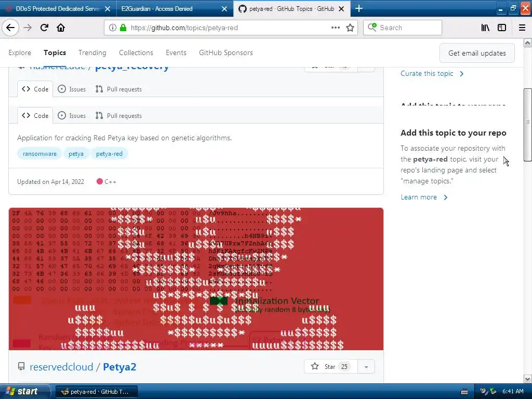Viewport: 532px width, 399px height.
Task: Open Events page
Action: [176, 52]
